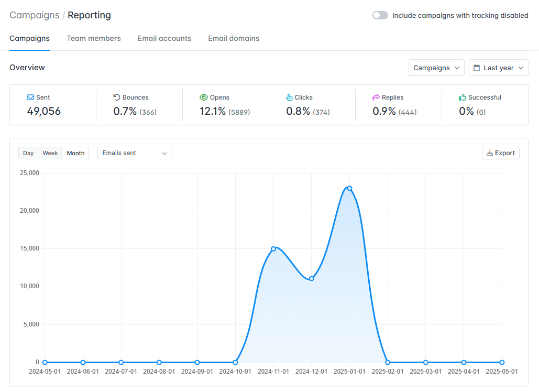
Task: Click the Campaigns breadcrumb link
Action: coord(35,15)
